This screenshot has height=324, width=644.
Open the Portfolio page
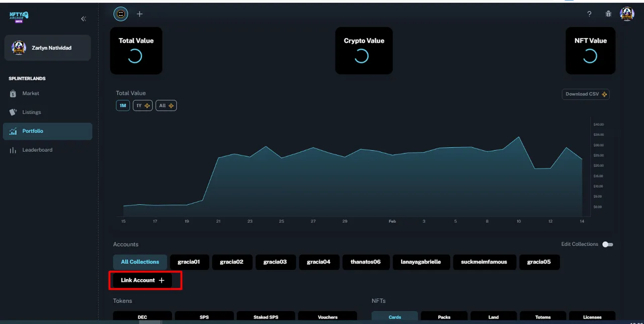[47, 131]
